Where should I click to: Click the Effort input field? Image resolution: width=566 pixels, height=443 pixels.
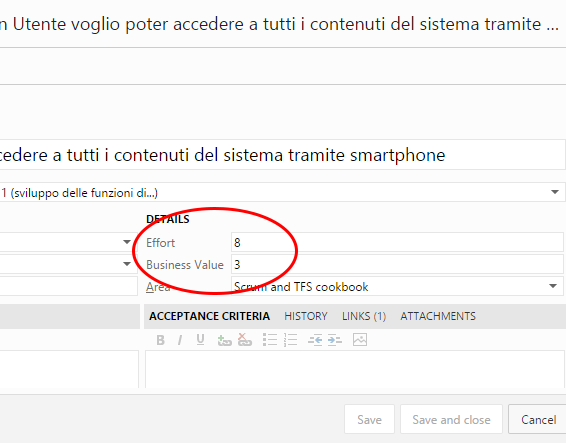point(397,242)
